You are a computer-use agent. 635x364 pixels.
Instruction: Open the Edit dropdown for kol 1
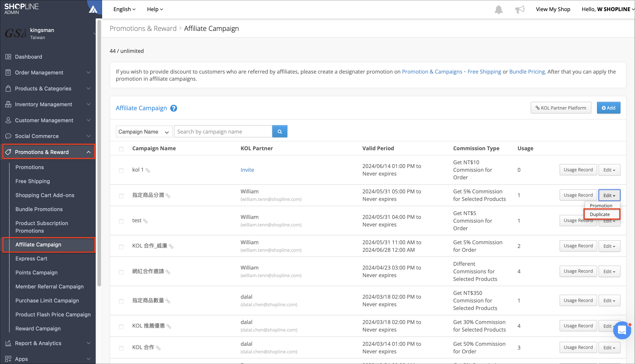coord(609,170)
